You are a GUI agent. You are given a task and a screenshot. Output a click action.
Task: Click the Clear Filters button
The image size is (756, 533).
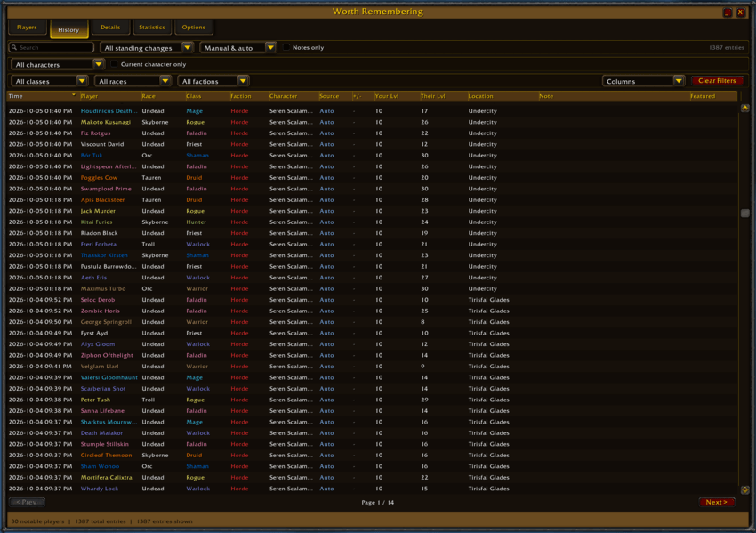(x=717, y=81)
